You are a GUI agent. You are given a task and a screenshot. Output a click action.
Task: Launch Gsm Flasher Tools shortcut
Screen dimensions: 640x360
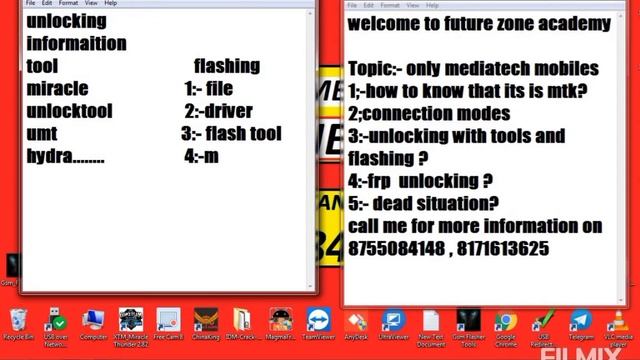[469, 327]
